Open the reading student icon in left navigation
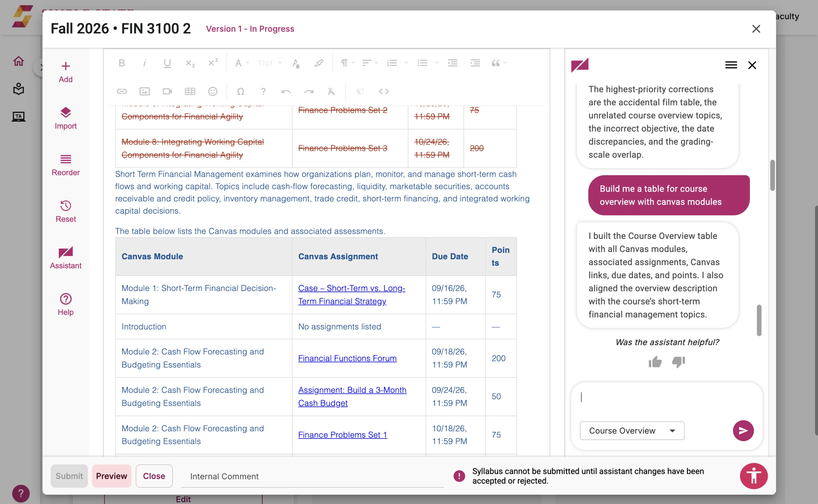Image resolution: width=818 pixels, height=504 pixels. [x=18, y=89]
